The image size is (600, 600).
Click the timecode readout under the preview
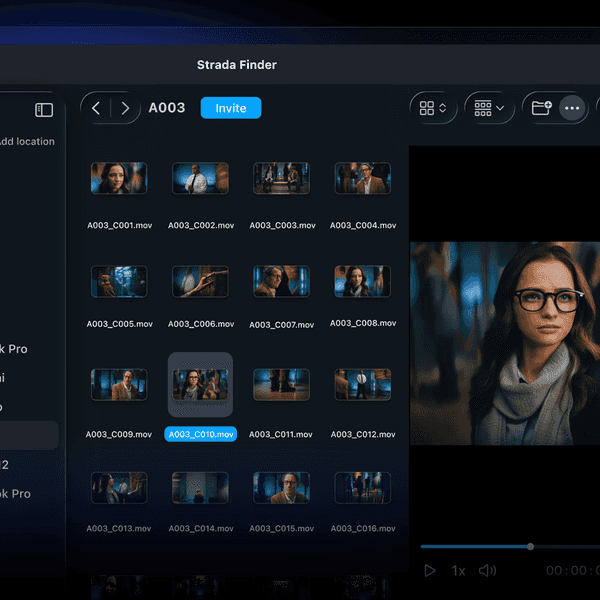tap(573, 571)
